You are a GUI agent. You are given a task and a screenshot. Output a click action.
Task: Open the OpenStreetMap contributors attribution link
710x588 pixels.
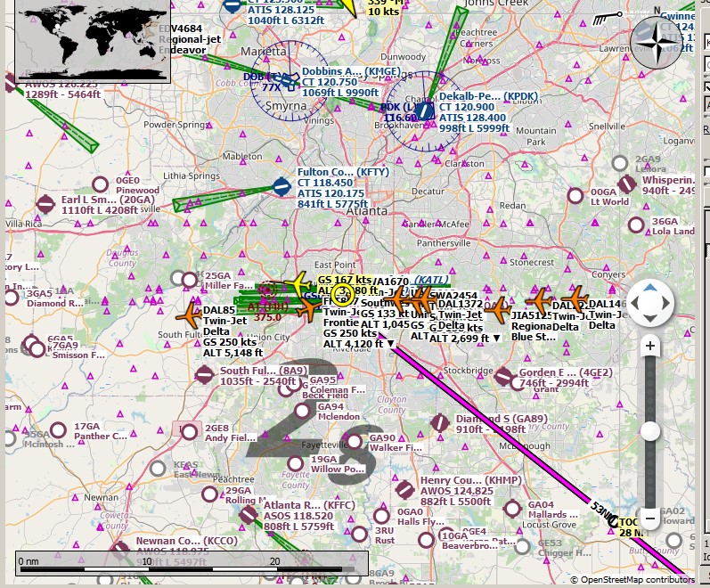632,579
